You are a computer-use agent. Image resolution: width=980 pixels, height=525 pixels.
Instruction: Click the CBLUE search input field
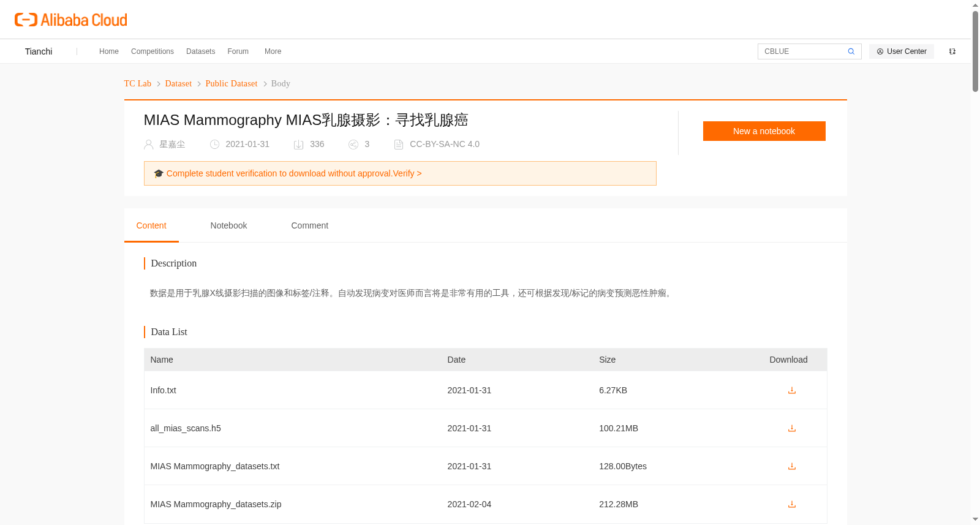click(802, 51)
